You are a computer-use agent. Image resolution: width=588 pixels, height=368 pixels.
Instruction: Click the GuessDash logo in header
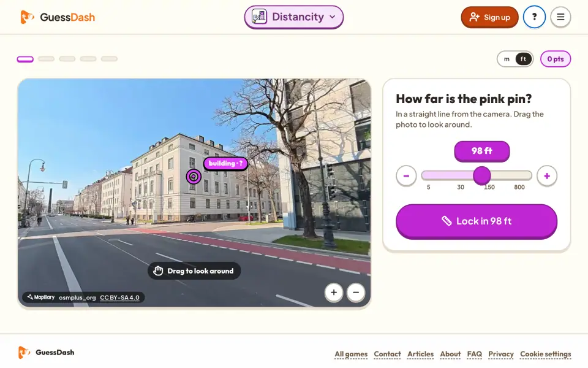pyautogui.click(x=58, y=17)
